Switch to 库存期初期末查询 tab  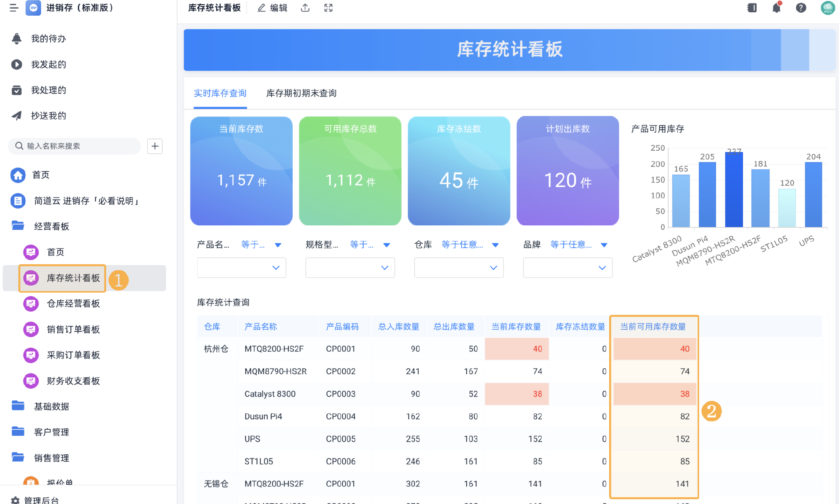301,93
